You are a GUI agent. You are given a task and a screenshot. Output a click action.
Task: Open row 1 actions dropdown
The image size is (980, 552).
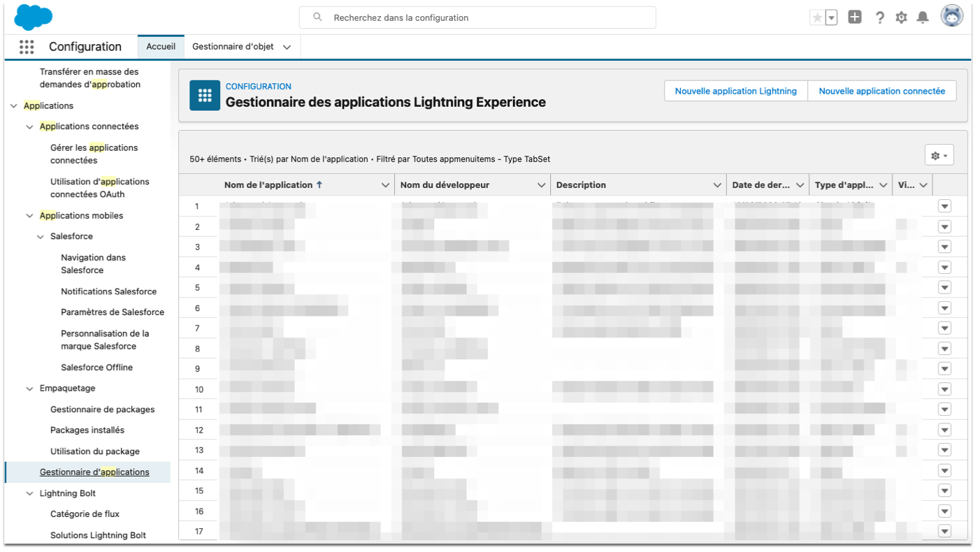944,206
